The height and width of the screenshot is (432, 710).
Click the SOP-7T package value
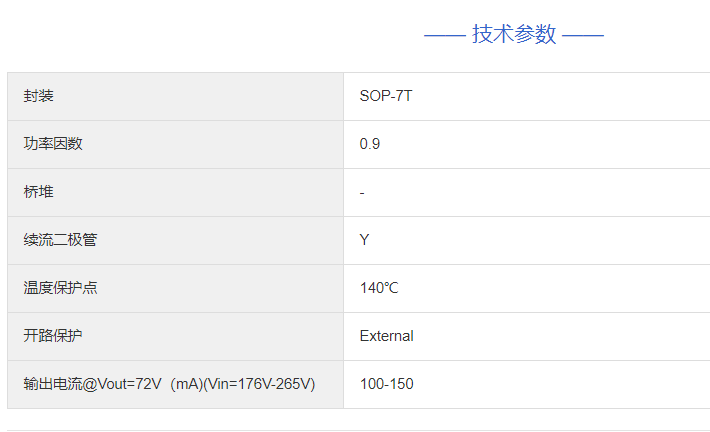(x=385, y=96)
